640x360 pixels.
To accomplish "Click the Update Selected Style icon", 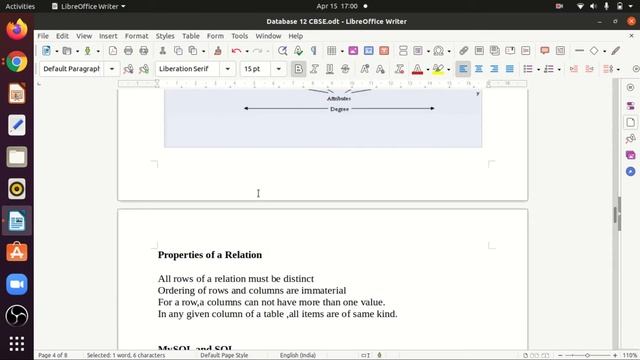I will [128, 69].
